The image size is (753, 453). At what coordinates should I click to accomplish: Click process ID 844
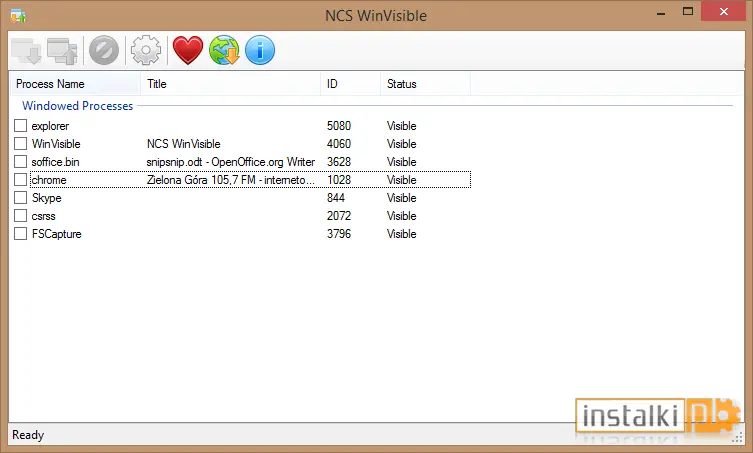click(x=336, y=198)
